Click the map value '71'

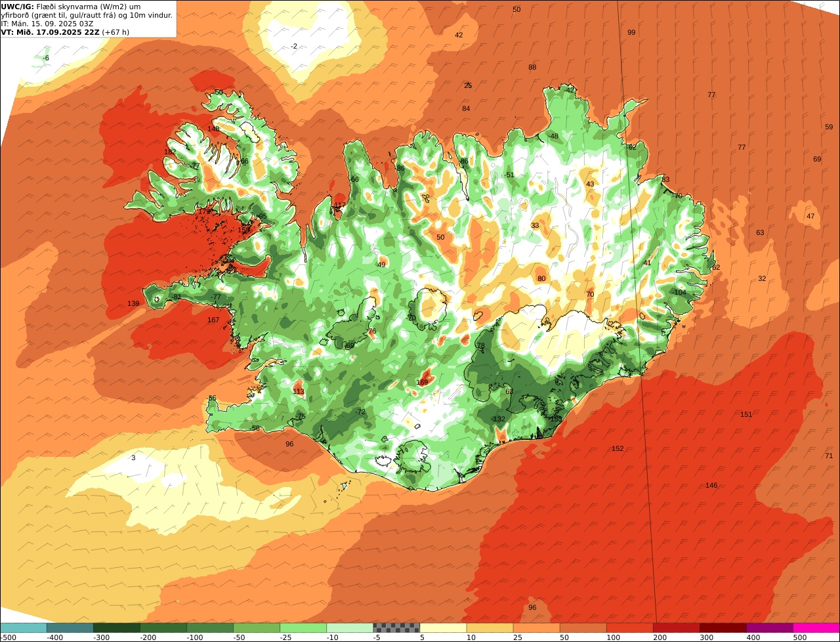pos(829,456)
